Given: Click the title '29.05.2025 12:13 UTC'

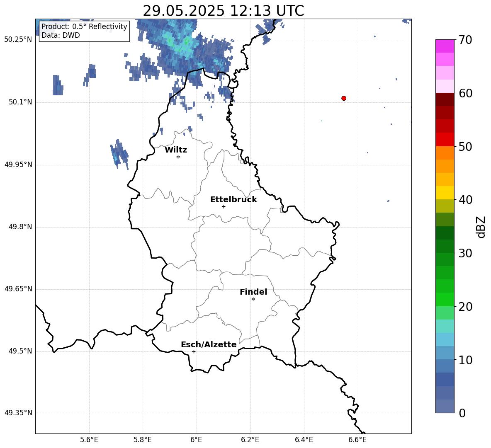Looking at the screenshot, I should pos(224,11).
